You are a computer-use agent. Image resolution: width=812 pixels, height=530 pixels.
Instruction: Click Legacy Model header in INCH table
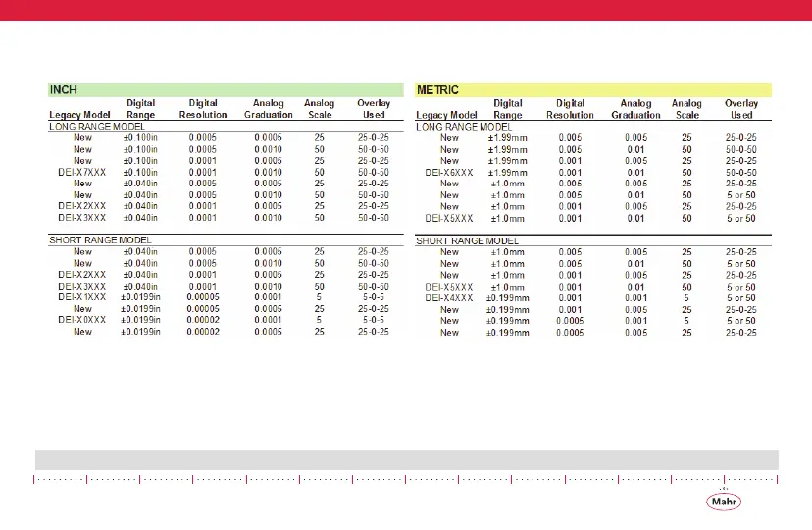coord(79,115)
